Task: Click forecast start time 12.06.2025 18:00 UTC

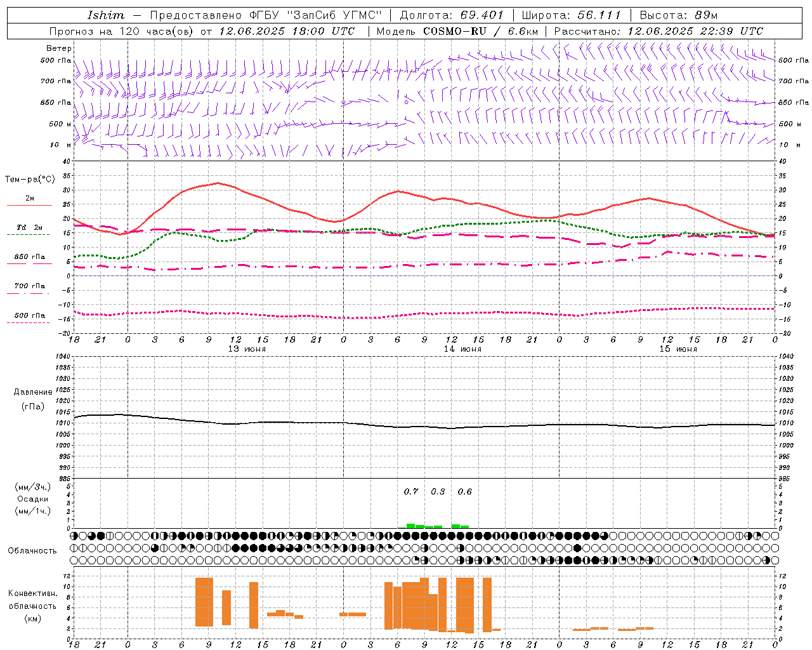Action: pos(287,31)
